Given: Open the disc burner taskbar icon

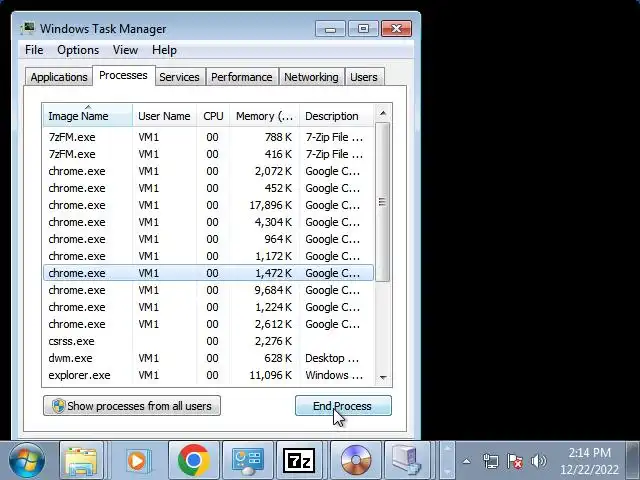Looking at the screenshot, I should [x=356, y=460].
